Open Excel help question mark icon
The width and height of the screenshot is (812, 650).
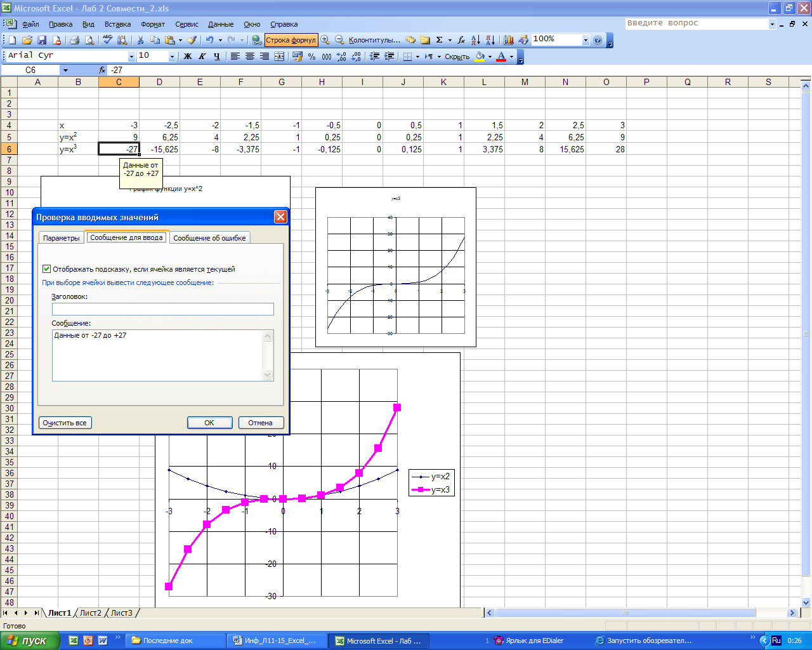coord(598,40)
